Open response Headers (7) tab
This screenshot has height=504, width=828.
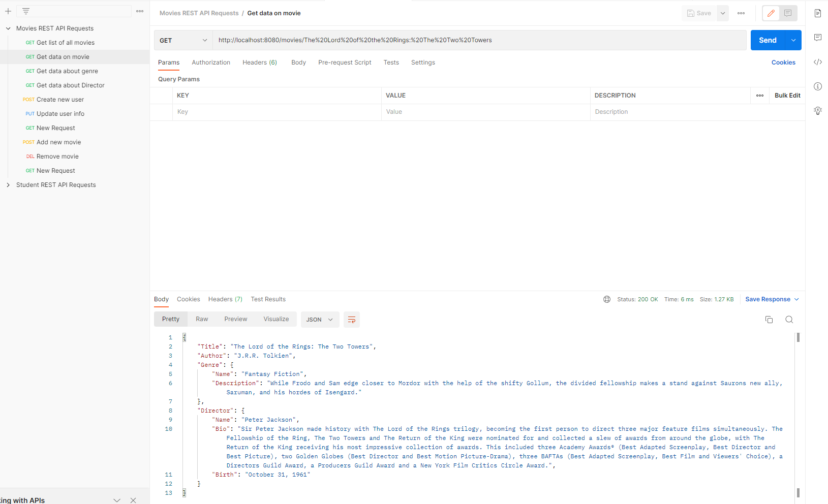(x=225, y=299)
